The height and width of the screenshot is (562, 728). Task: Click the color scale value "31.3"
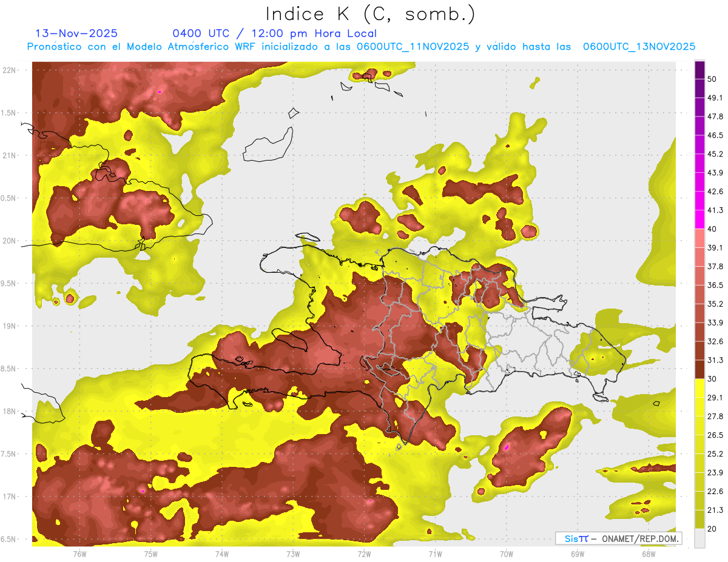(x=716, y=360)
